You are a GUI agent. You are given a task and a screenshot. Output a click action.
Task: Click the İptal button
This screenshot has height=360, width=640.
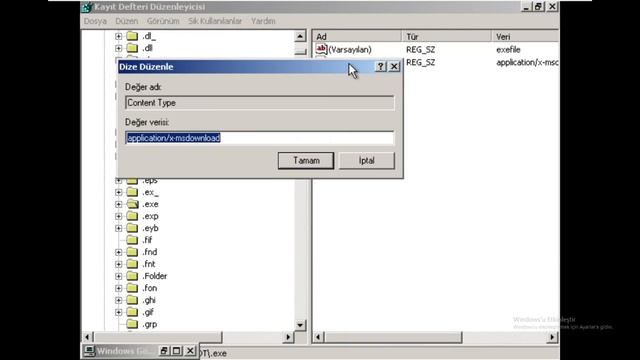367,160
